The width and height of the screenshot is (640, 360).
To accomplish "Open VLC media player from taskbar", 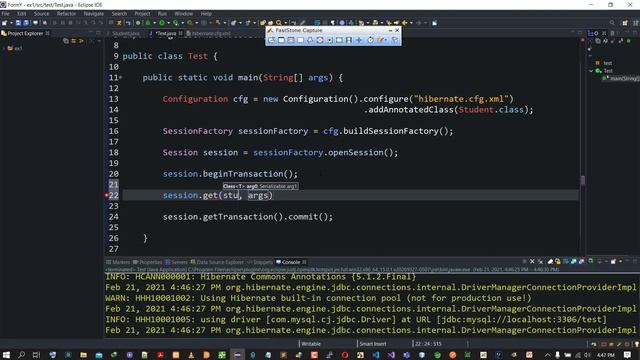I will (x=191, y=355).
